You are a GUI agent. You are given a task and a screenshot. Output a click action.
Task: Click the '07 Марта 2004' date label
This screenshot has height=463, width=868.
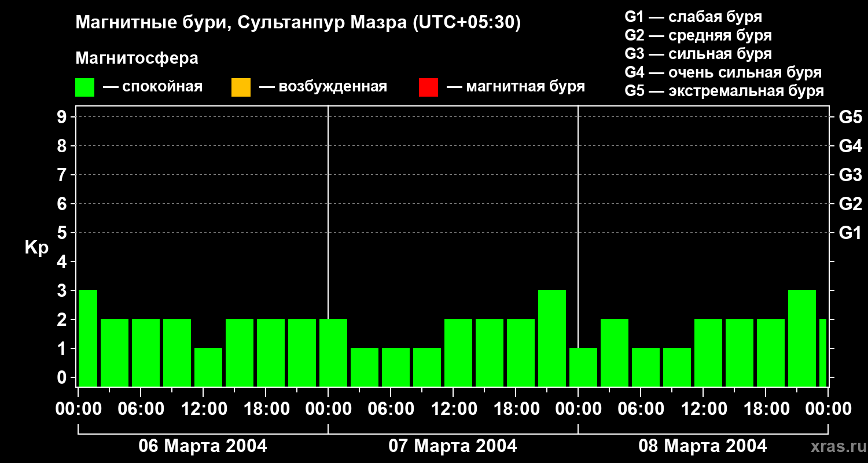point(453,446)
